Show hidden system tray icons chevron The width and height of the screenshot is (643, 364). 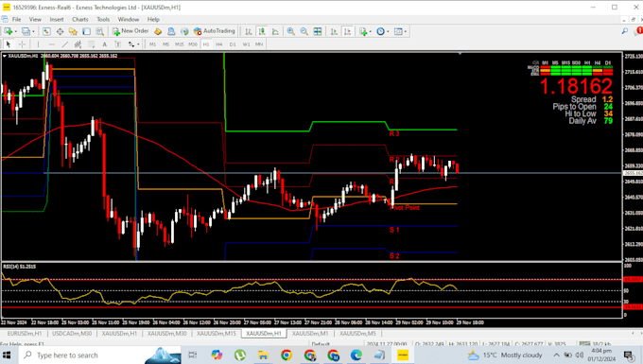tap(556, 355)
